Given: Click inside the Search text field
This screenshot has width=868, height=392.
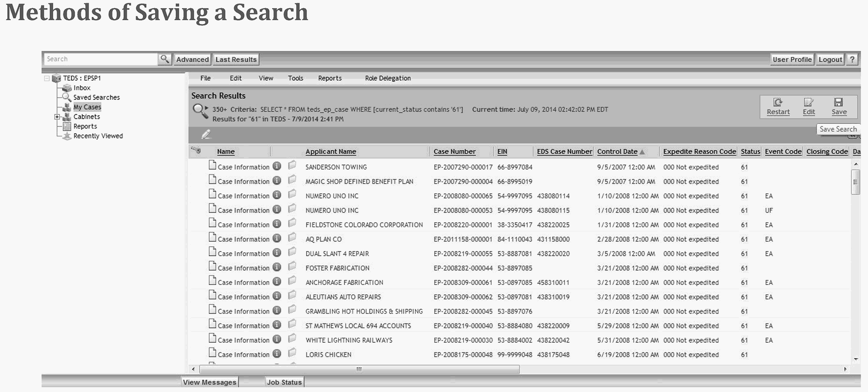Looking at the screenshot, I should pyautogui.click(x=101, y=59).
